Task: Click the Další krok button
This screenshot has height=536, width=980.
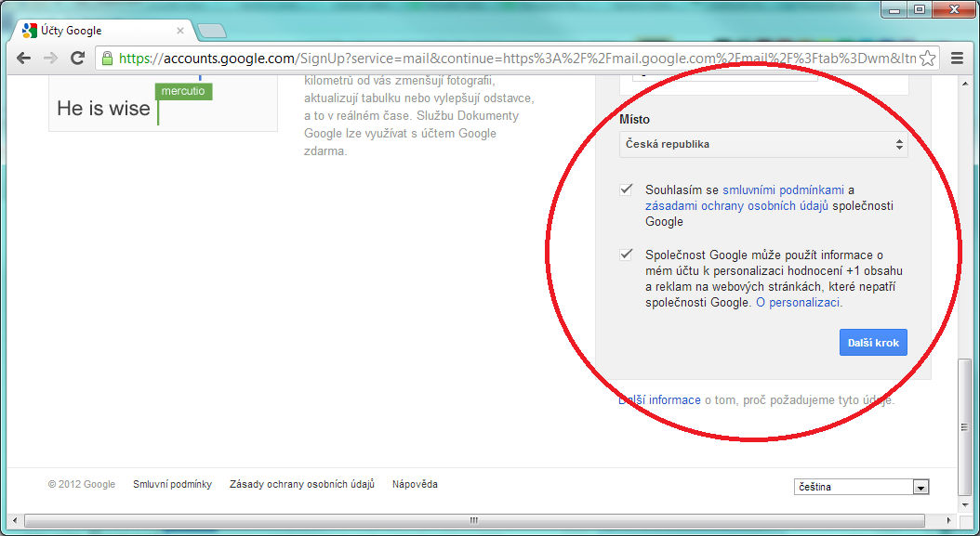Action: coord(873,343)
